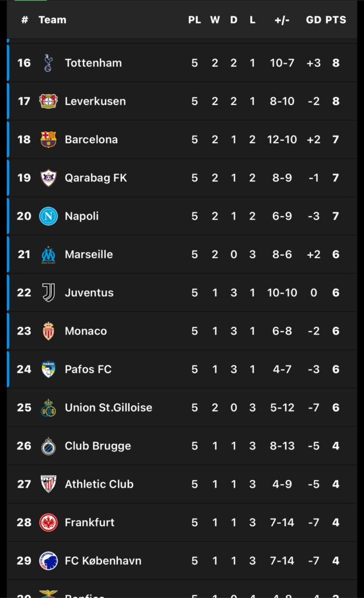Click the GD column header

tap(313, 20)
